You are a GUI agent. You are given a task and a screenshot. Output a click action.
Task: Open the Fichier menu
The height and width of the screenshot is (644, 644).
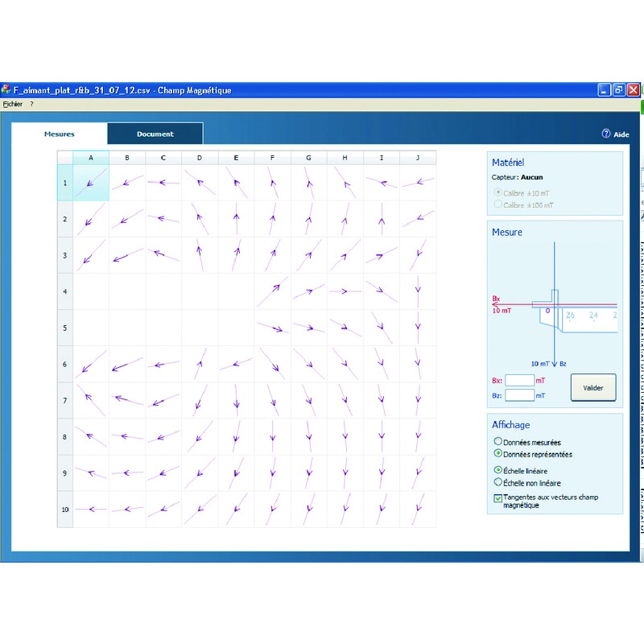[13, 104]
